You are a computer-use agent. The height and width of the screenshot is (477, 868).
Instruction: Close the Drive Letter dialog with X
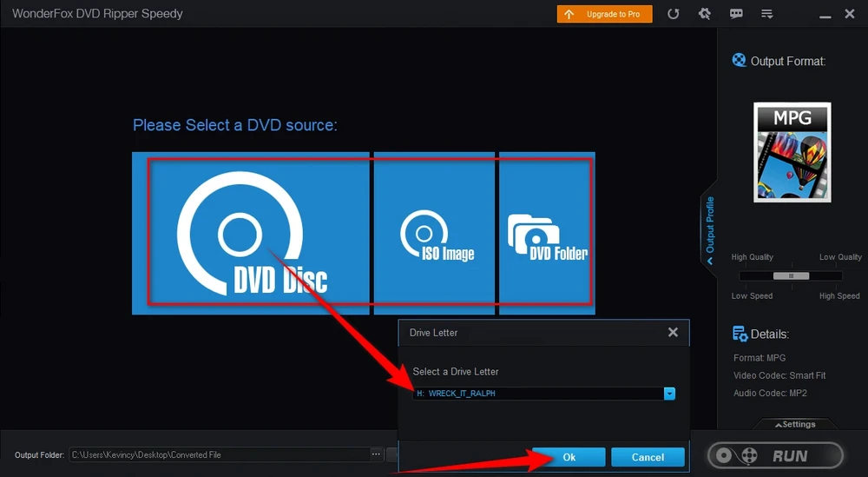click(673, 333)
